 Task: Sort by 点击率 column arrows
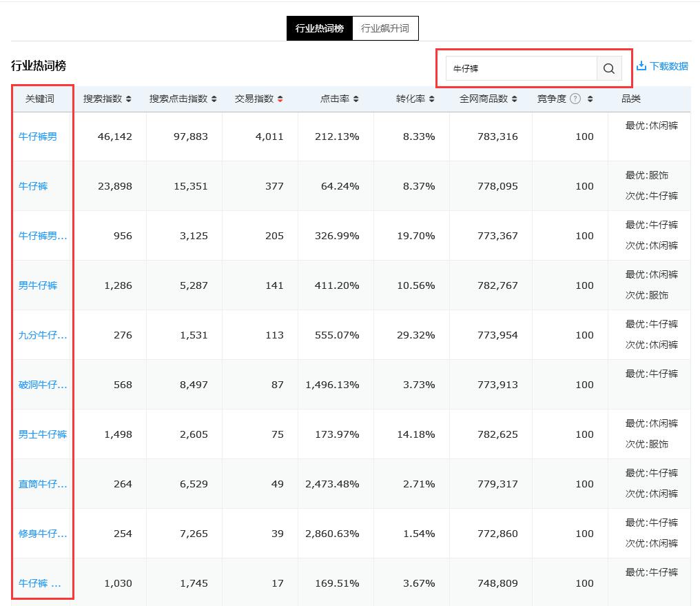point(356,99)
